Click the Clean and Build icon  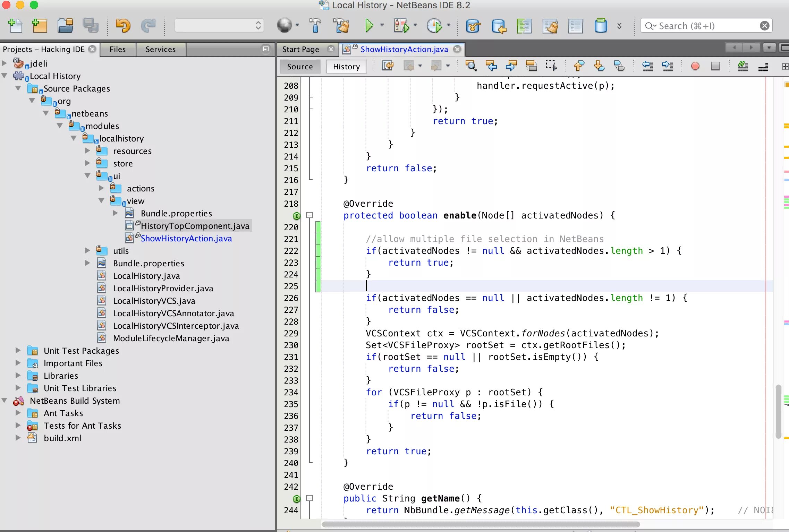click(x=341, y=26)
